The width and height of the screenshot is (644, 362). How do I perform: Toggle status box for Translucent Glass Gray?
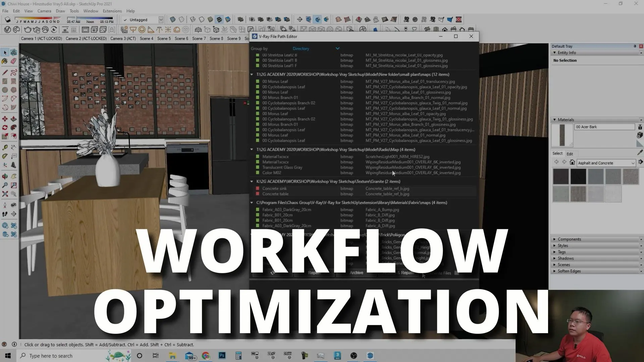(x=258, y=167)
